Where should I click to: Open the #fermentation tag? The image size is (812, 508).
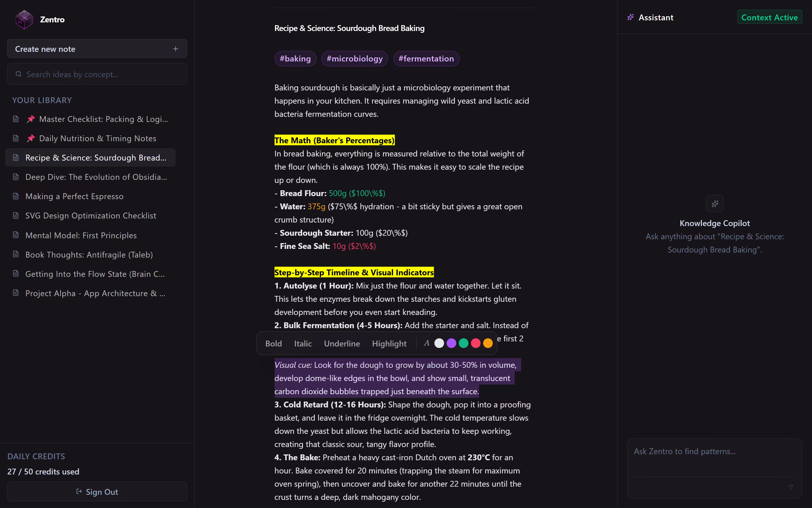pyautogui.click(x=426, y=59)
